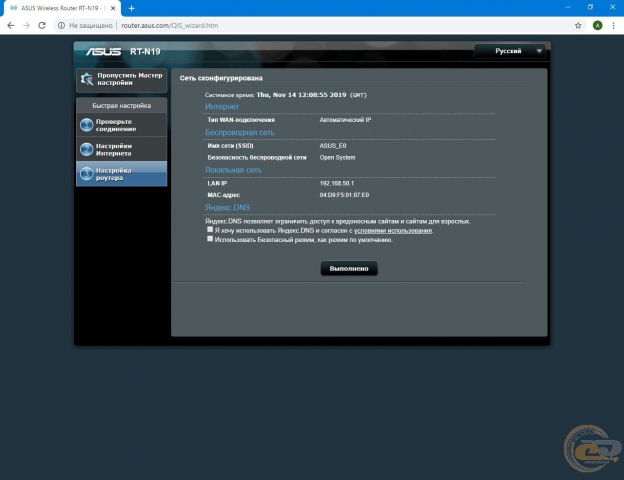Click the skip setup wizard icon
Viewport: 624px width, 480px height.
tap(87, 79)
